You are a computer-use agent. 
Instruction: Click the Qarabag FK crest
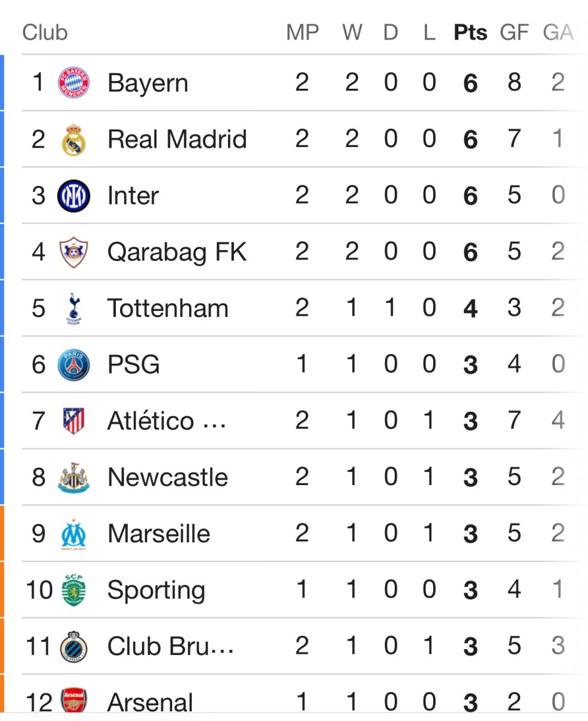[74, 252]
